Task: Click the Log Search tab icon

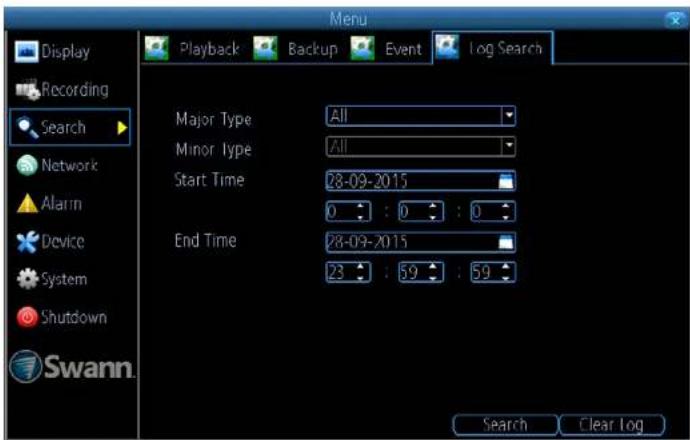Action: 447,47
